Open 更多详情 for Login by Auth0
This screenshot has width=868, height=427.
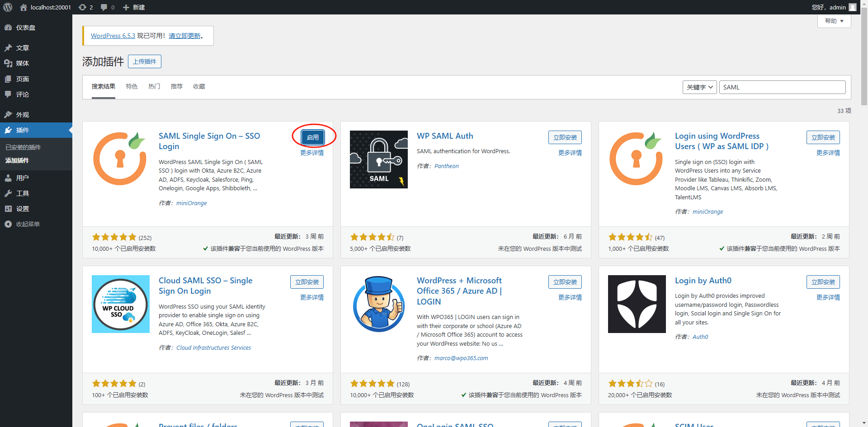(x=828, y=297)
